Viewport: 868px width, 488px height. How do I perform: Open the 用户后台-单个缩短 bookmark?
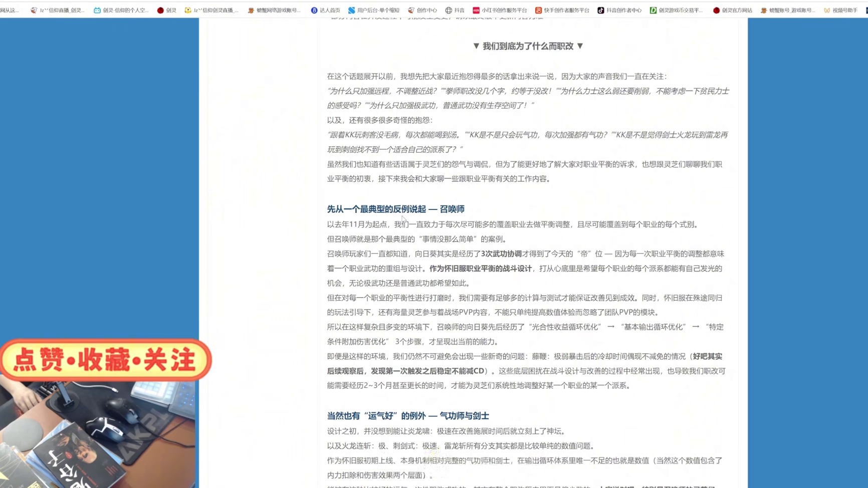(x=374, y=10)
